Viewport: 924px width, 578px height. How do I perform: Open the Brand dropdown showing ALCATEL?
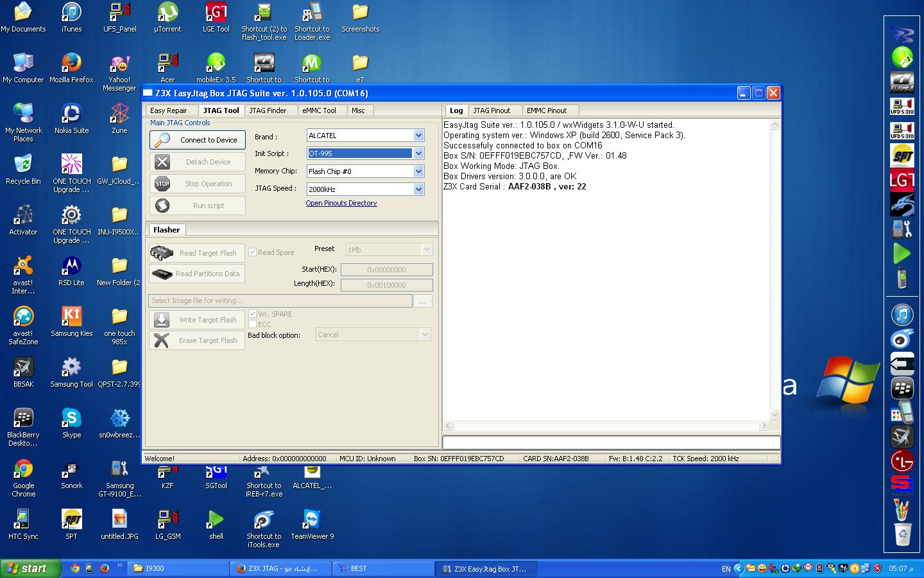tap(365, 136)
